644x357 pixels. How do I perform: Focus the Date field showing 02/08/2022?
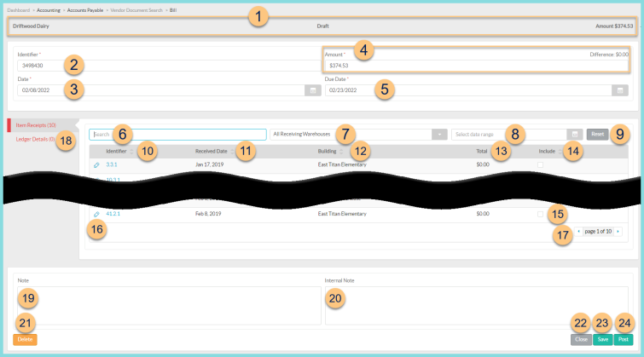(161, 90)
